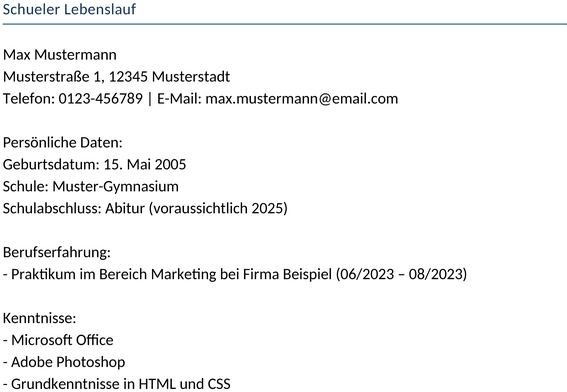Click the 'Adobe Photoshop' list item

pyautogui.click(x=64, y=362)
